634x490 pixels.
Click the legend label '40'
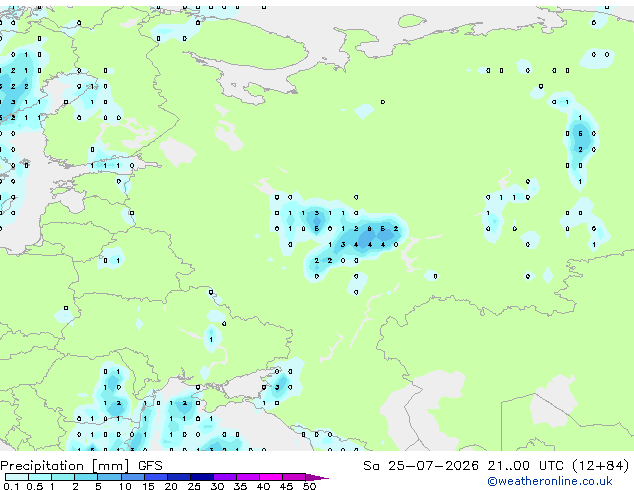click(263, 486)
